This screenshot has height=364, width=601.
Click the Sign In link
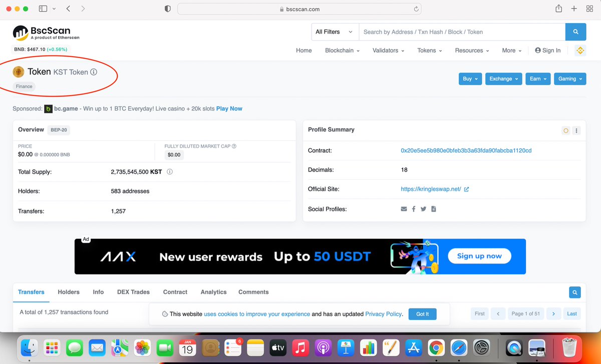pos(547,51)
